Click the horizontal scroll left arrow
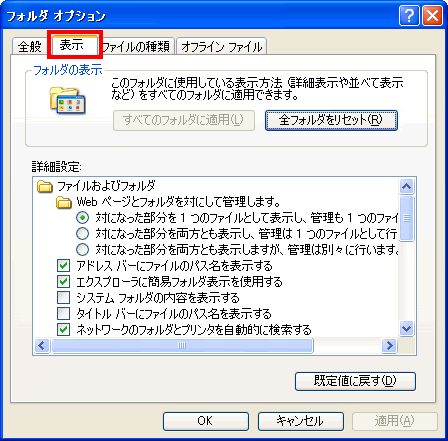Viewport: 448px width, 441px height. click(x=42, y=345)
